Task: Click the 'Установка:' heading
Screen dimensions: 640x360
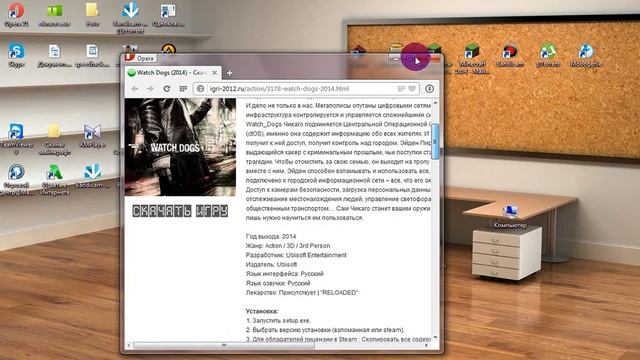Action: (262, 311)
